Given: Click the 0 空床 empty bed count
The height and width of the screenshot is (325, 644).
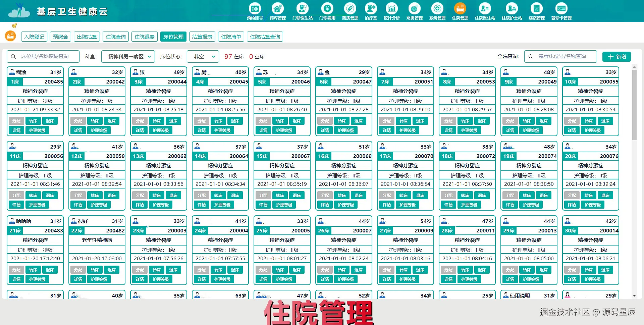Looking at the screenshot, I should click(257, 57).
